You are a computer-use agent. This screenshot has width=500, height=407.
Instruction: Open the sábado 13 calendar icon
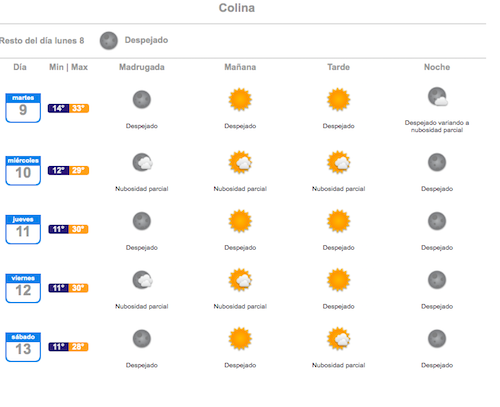[x=23, y=347]
